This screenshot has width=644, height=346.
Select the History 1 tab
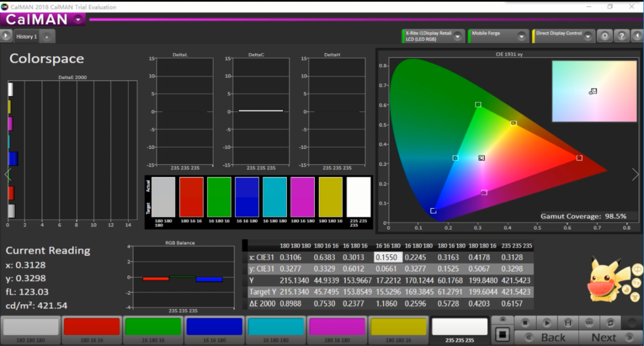pos(26,36)
